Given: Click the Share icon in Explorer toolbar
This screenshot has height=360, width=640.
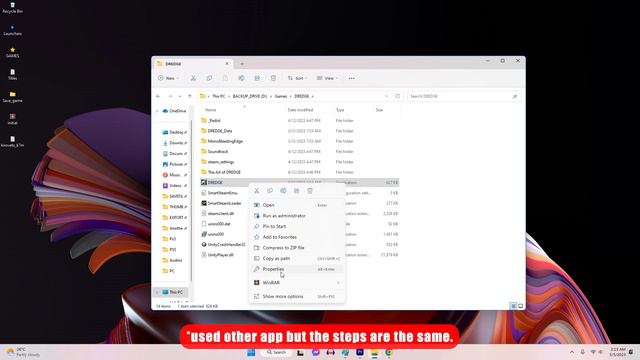Looking at the screenshot, I should [257, 78].
